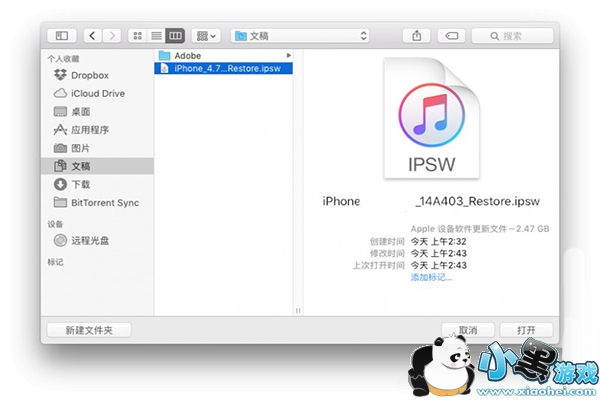Click the ipsw file's small icon
600x400 pixels.
point(164,68)
